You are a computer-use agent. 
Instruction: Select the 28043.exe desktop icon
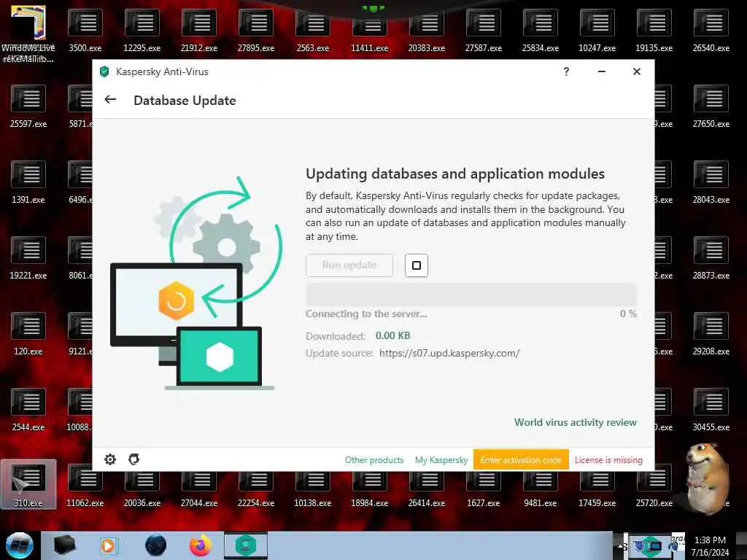(x=711, y=183)
